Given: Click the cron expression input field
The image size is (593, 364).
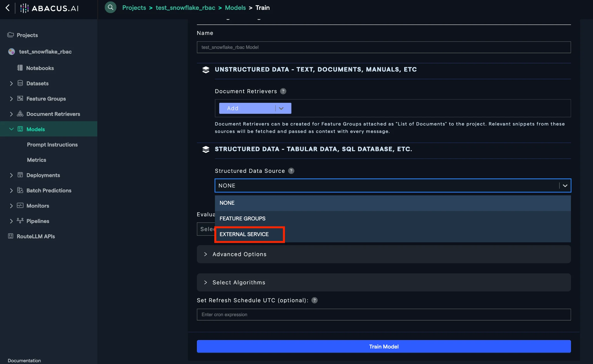Looking at the screenshot, I should pos(384,314).
